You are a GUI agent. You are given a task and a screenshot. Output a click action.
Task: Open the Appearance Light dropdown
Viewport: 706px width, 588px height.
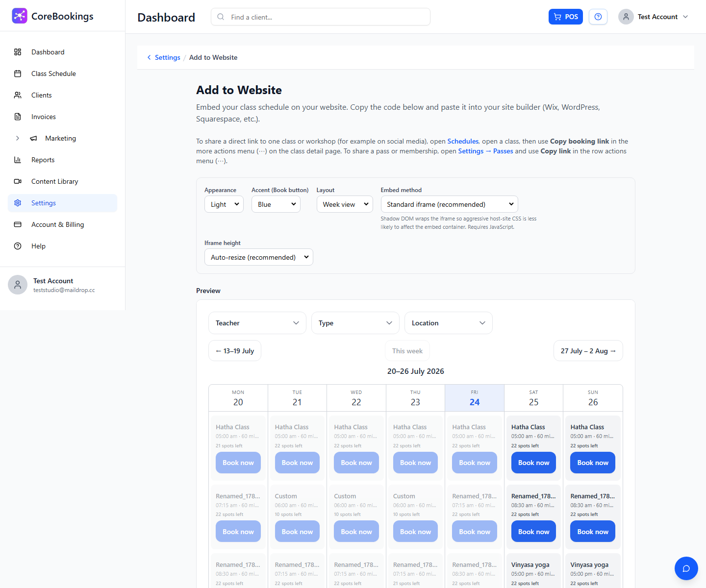coord(224,204)
